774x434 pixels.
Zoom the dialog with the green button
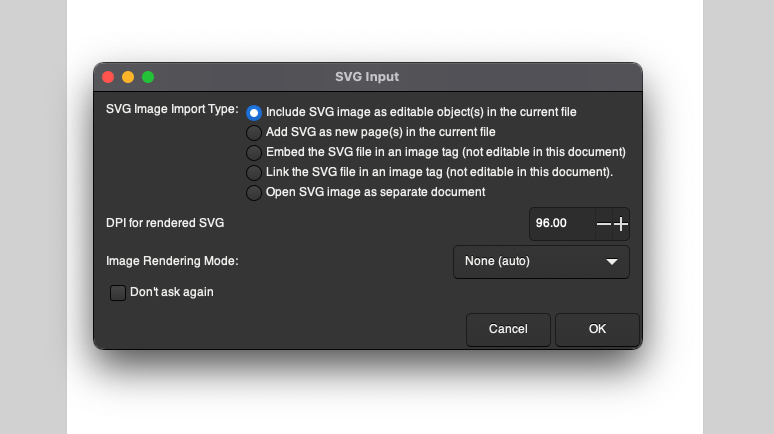pyautogui.click(x=148, y=77)
